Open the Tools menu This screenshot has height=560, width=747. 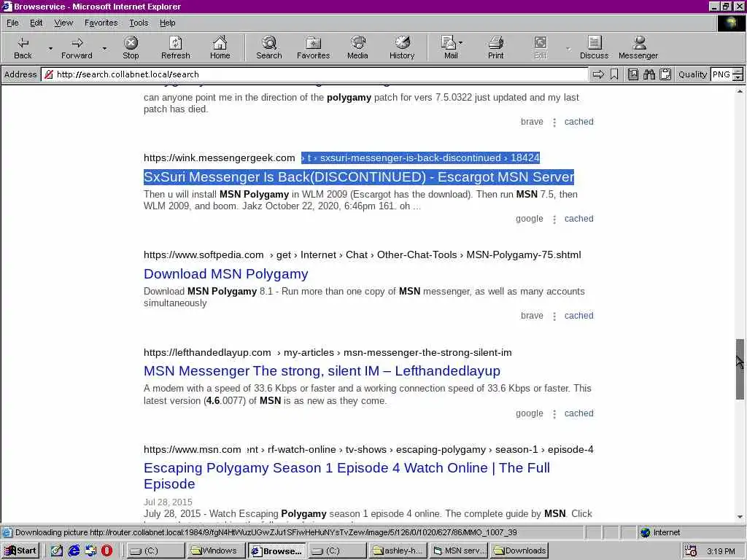coord(139,23)
